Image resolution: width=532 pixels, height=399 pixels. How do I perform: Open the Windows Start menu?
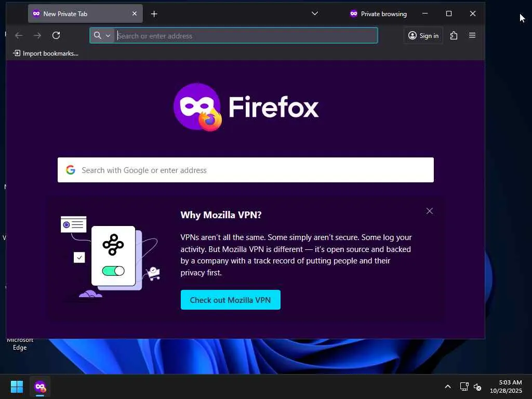point(17,387)
